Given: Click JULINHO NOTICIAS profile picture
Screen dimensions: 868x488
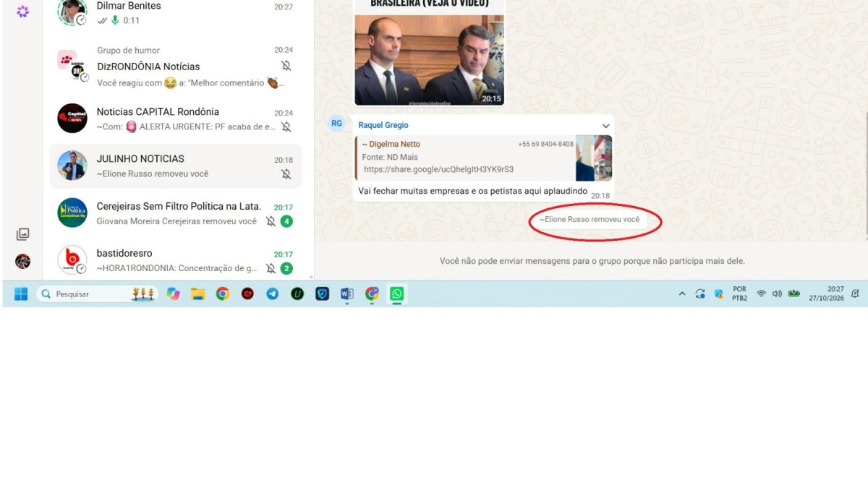Looking at the screenshot, I should [72, 166].
